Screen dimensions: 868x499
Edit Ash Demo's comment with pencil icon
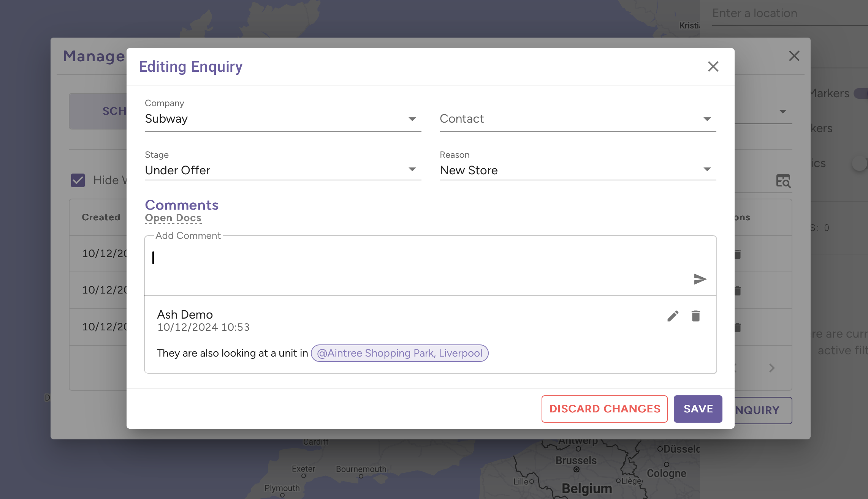click(673, 316)
